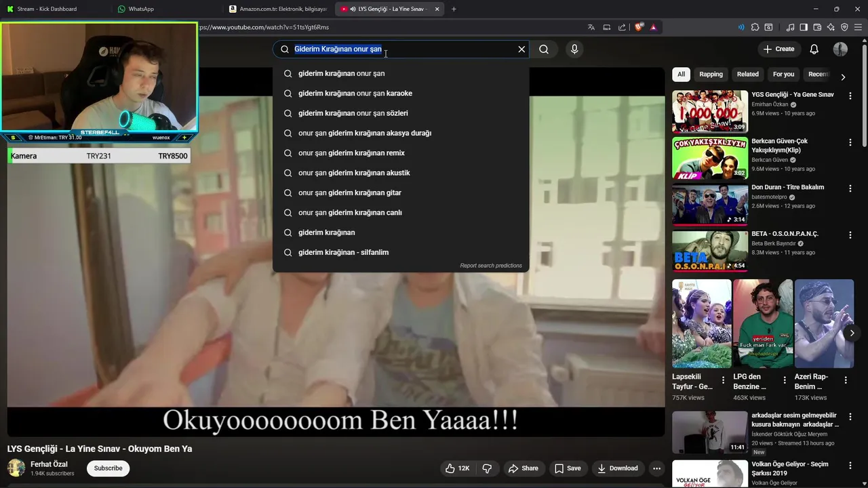Screen dimensions: 868x488
Task: Open options for Lapsekili Tayfur short
Action: [723, 380]
